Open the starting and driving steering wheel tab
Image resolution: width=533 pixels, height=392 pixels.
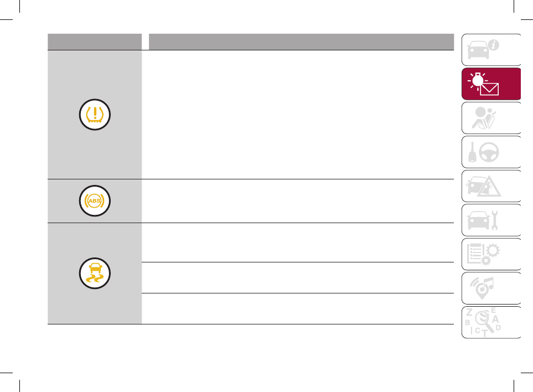pyautogui.click(x=491, y=152)
